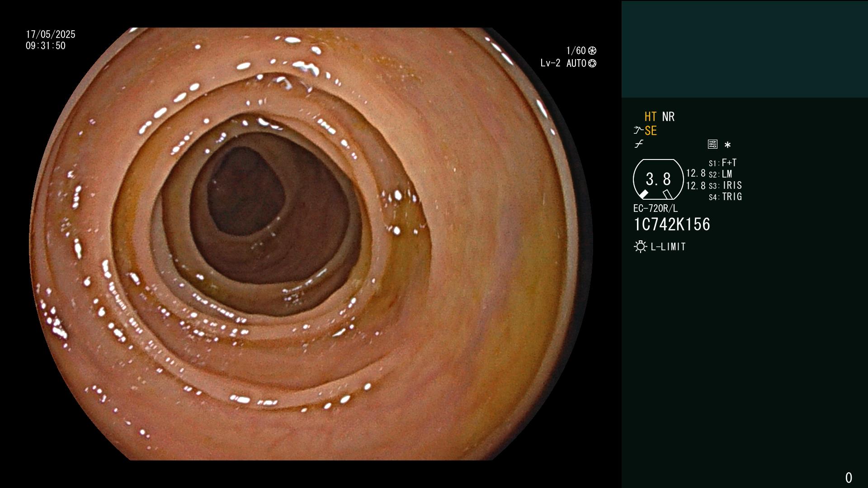Click the time 09:31:50
868x488 pixels.
coord(46,46)
